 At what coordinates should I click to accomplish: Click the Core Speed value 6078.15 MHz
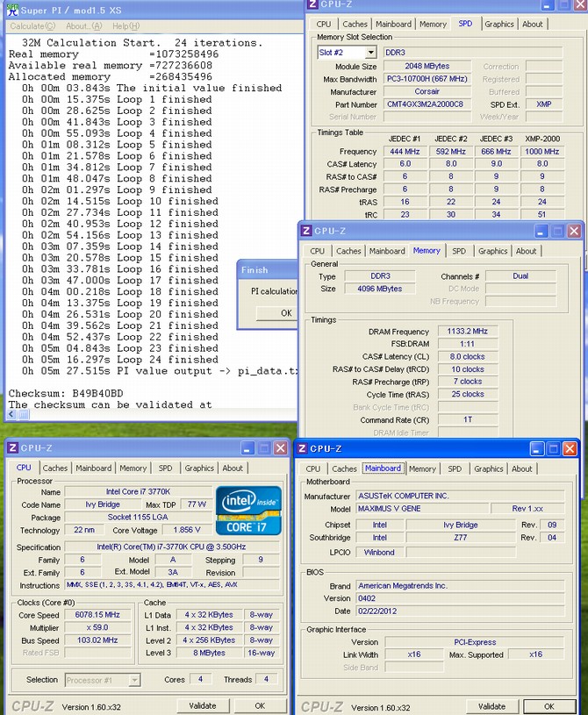(97, 615)
